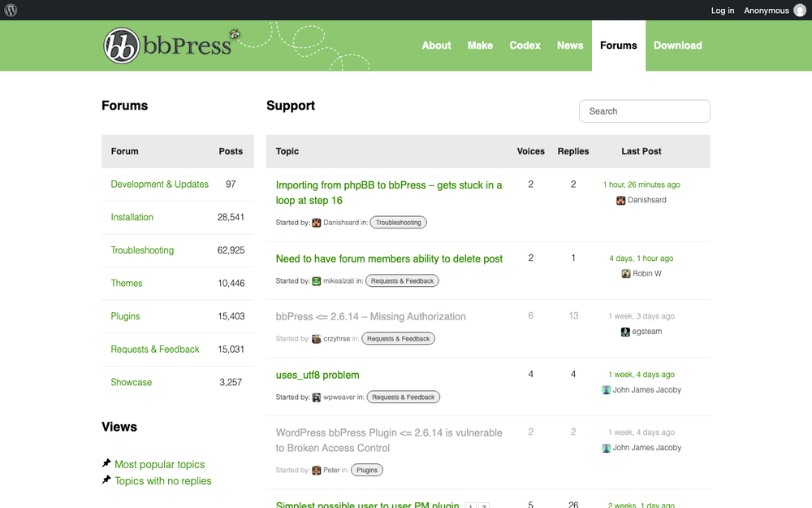View Most popular topics
Viewport: 812px width, 508px height.
159,464
